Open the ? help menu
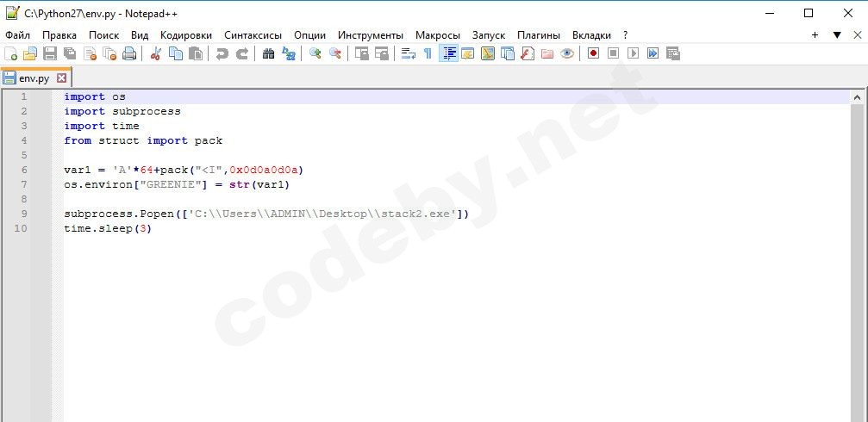Viewport: 868px width, 422px height. tap(625, 34)
